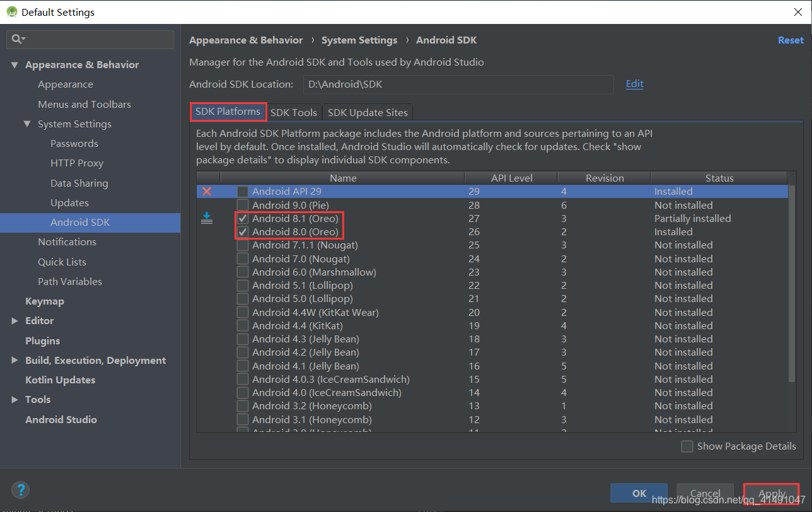
Task: Open the SDK Update Sites tab
Action: point(368,112)
